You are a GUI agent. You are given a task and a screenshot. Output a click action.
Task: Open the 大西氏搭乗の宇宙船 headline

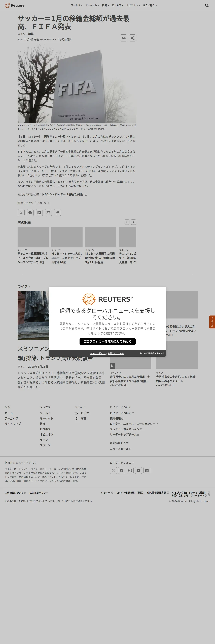175,379
